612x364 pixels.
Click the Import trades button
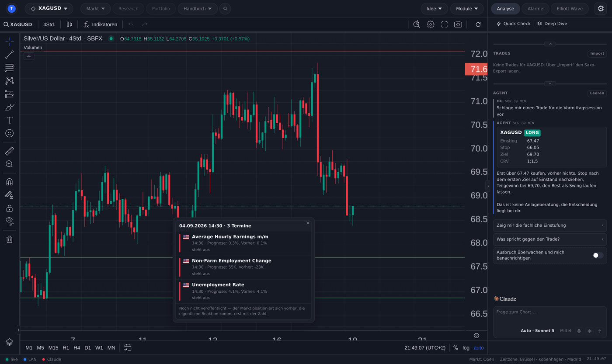[x=597, y=54]
